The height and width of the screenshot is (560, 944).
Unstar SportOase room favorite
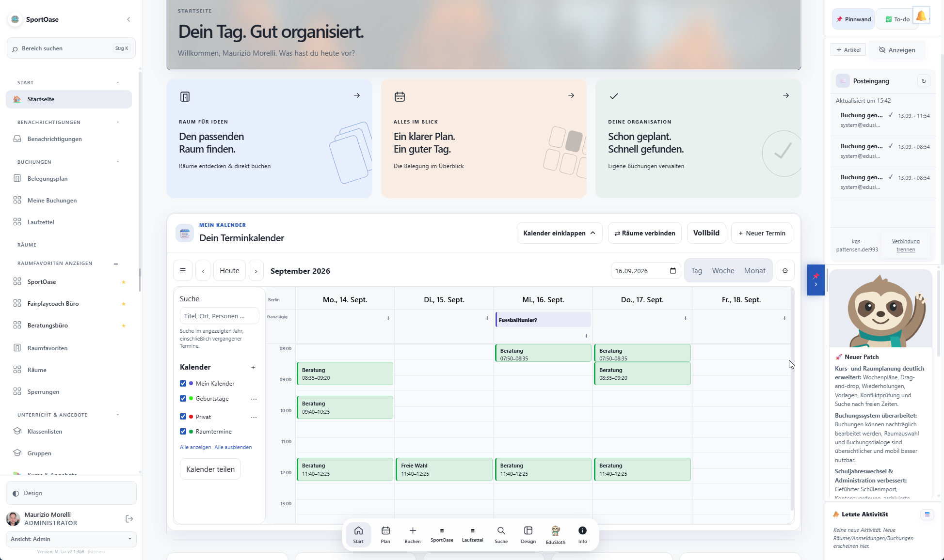tap(124, 282)
